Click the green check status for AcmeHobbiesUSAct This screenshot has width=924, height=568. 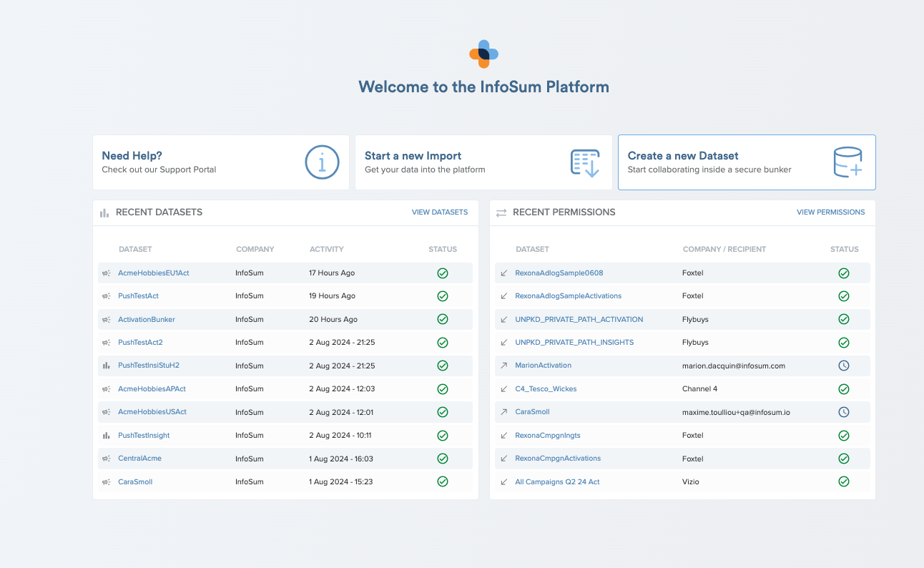(443, 412)
